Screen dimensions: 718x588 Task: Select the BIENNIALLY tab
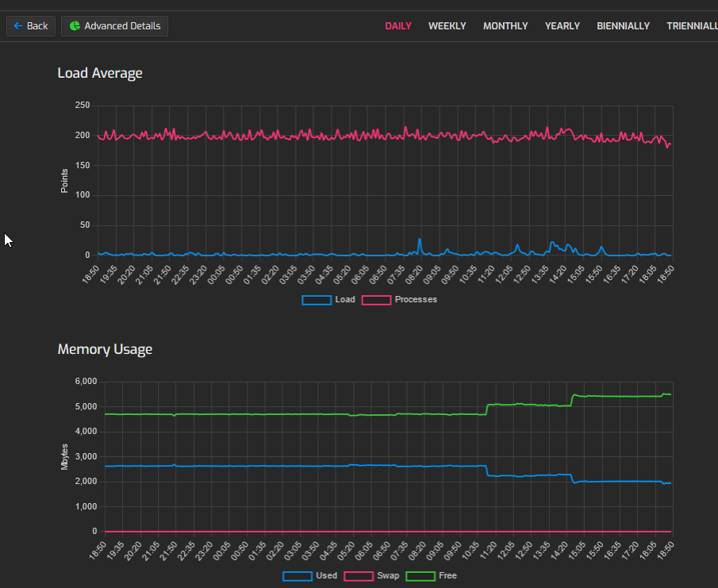coord(623,26)
